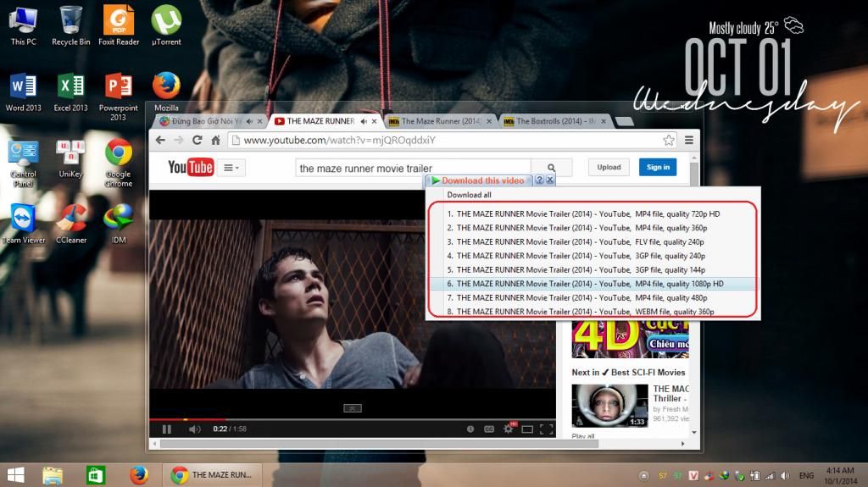Open Word 2013 desktop shortcut
868x487 pixels.
[x=23, y=91]
